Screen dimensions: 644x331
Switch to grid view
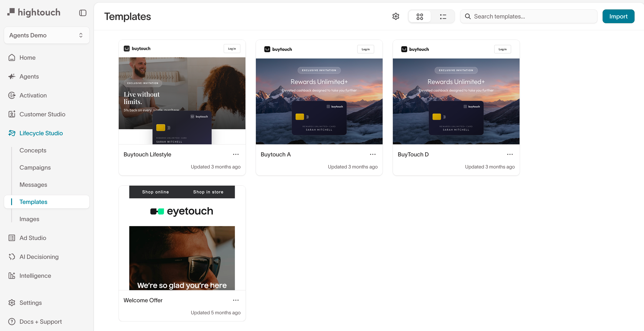click(420, 17)
